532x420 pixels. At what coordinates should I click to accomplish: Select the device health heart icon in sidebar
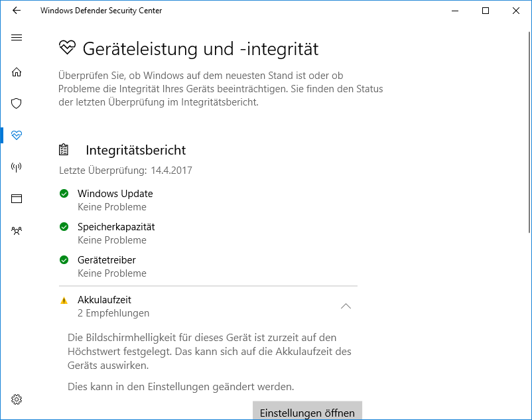pyautogui.click(x=17, y=135)
